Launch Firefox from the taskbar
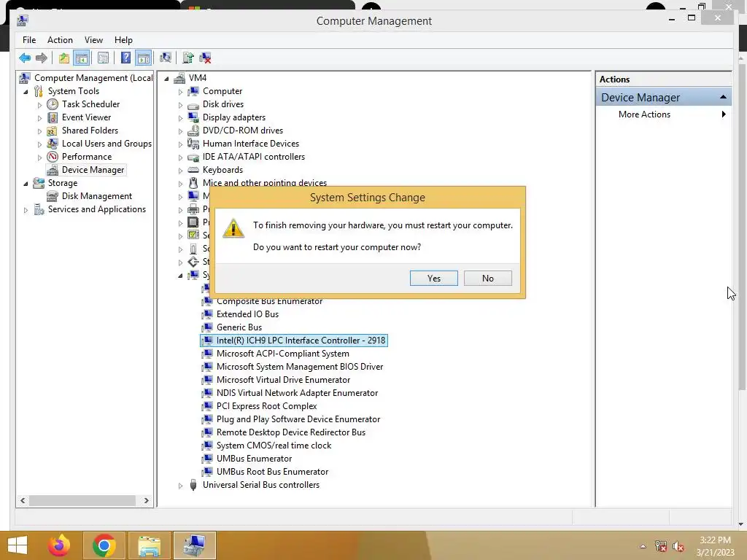 tap(59, 545)
